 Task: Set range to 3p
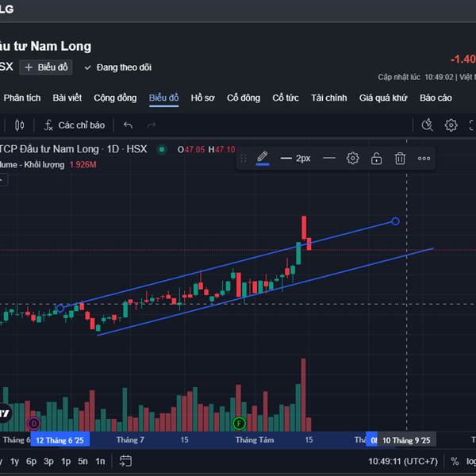tap(48, 462)
